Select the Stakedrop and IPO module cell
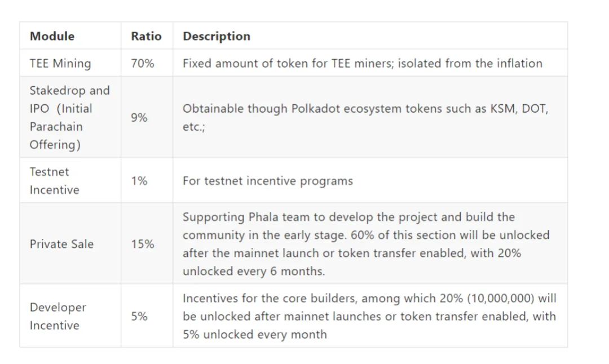Image resolution: width=609 pixels, height=364 pixels. tap(70, 117)
